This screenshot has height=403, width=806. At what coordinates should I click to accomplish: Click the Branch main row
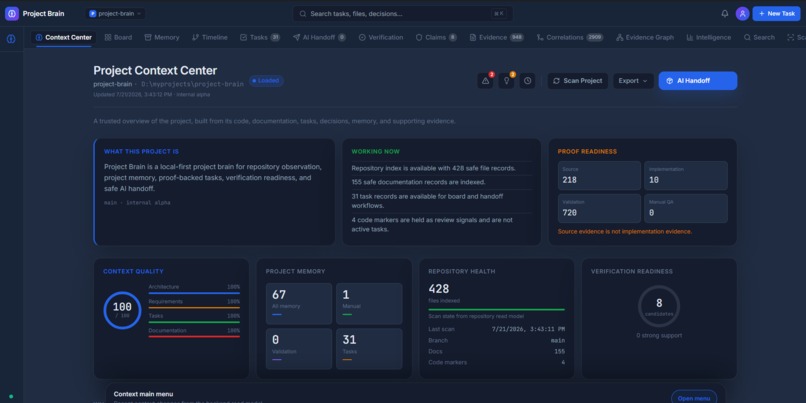[x=497, y=340]
